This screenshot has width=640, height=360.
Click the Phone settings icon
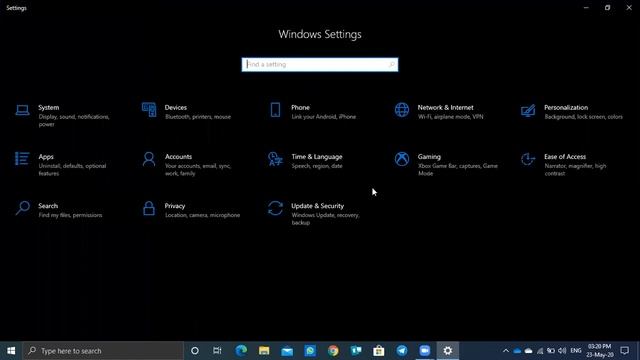(x=276, y=110)
